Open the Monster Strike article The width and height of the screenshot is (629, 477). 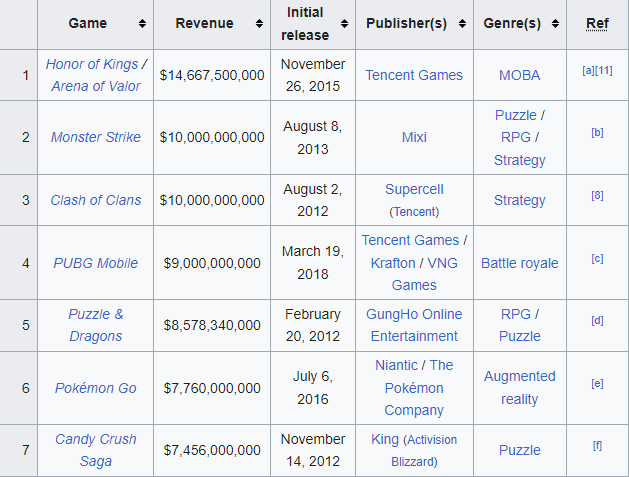pyautogui.click(x=95, y=137)
